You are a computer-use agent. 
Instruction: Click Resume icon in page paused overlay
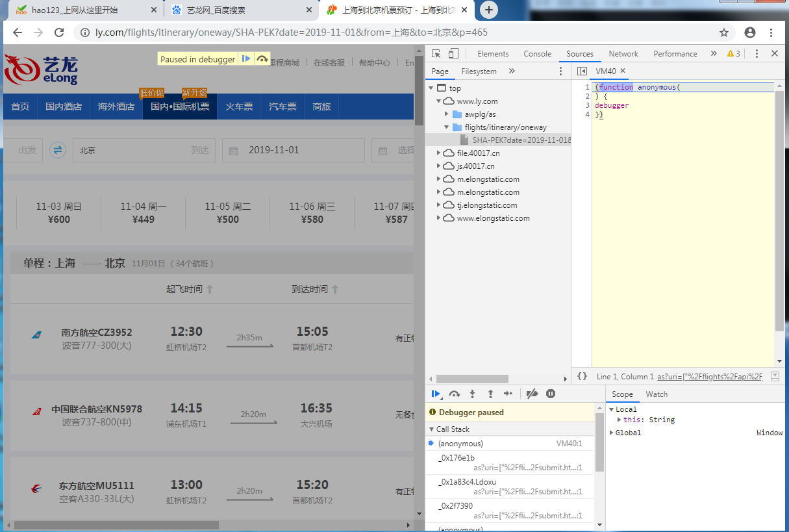[x=246, y=59]
